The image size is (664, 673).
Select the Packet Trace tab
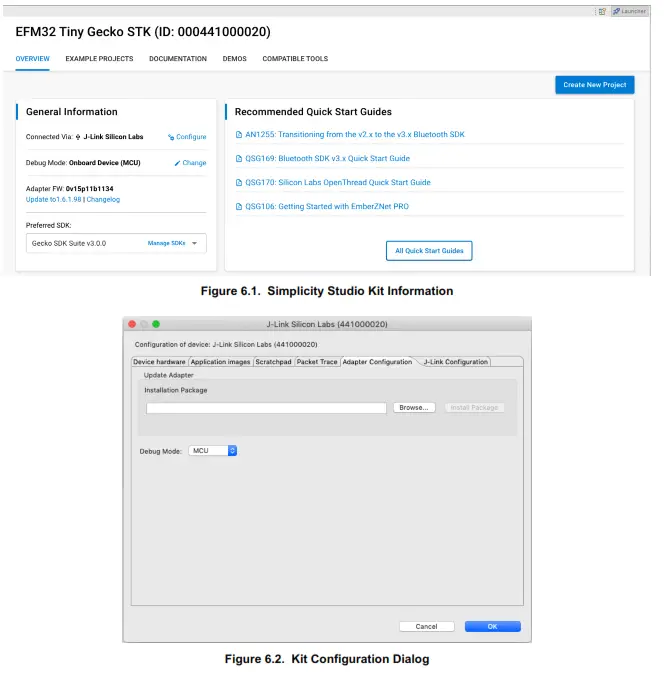317,362
